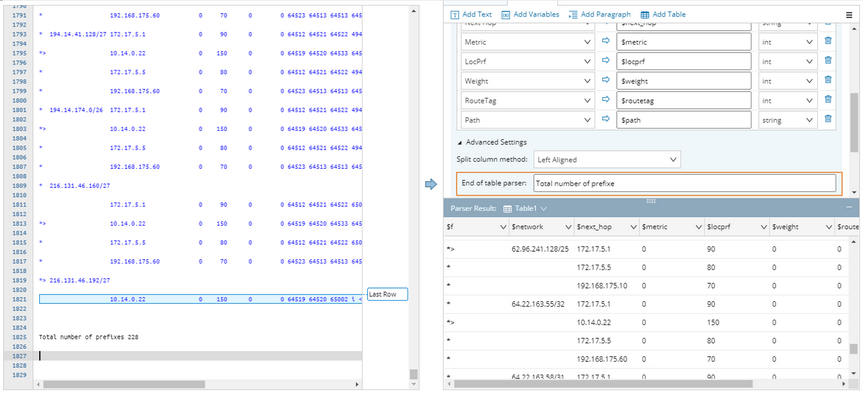This screenshot has height=395, width=863.
Task: Click the End of table parser field
Action: (684, 183)
